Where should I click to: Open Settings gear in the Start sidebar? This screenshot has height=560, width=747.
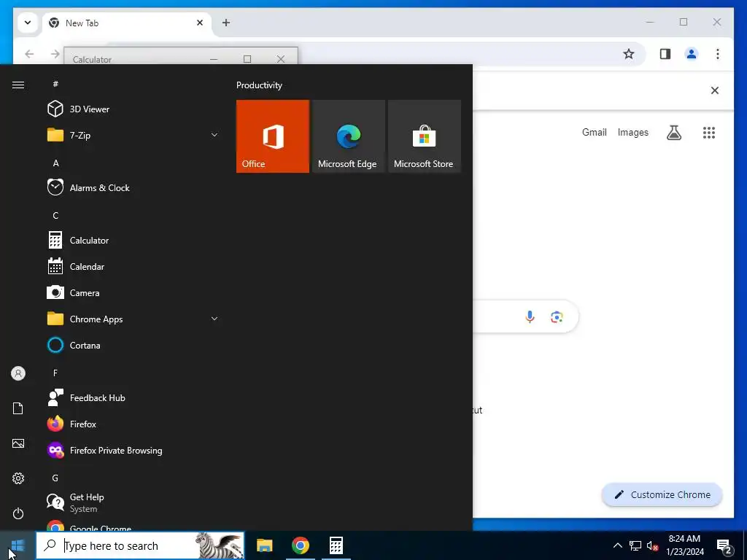point(18,478)
